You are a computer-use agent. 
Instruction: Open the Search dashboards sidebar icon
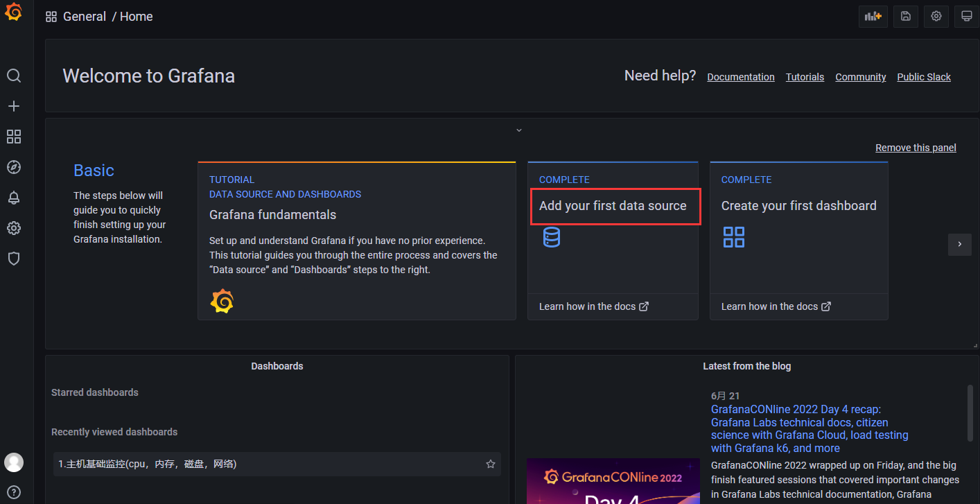(14, 76)
